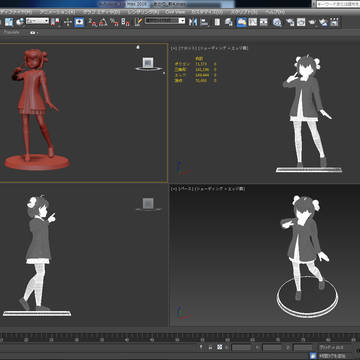Click the Z coordinate input field
The height and width of the screenshot is (360, 360).
click(x=303, y=347)
